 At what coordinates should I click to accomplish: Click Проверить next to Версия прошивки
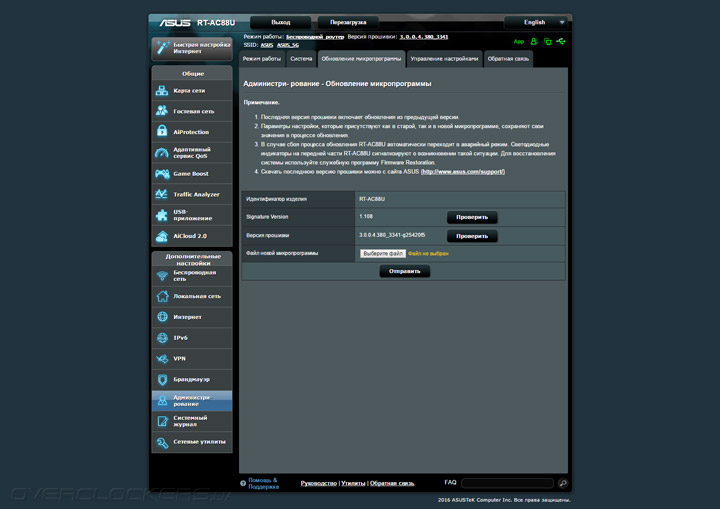[472, 236]
